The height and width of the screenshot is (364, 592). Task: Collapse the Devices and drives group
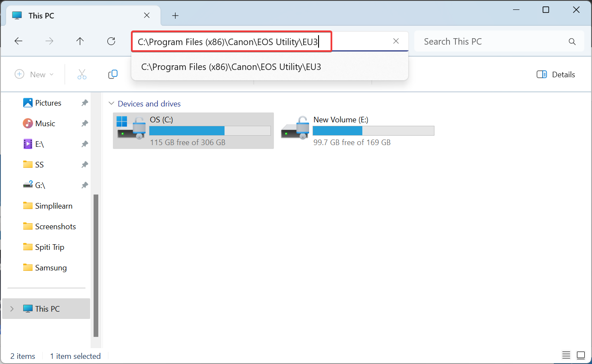(x=112, y=103)
